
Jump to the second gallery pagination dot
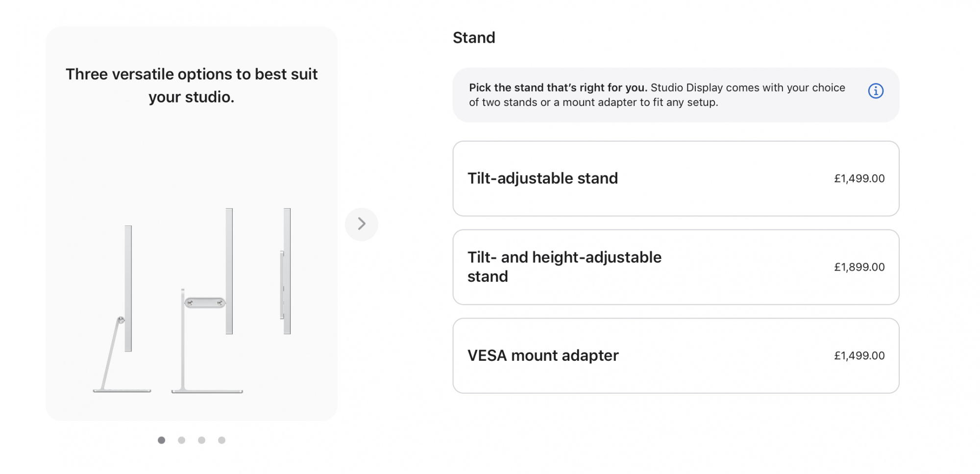pyautogui.click(x=181, y=440)
